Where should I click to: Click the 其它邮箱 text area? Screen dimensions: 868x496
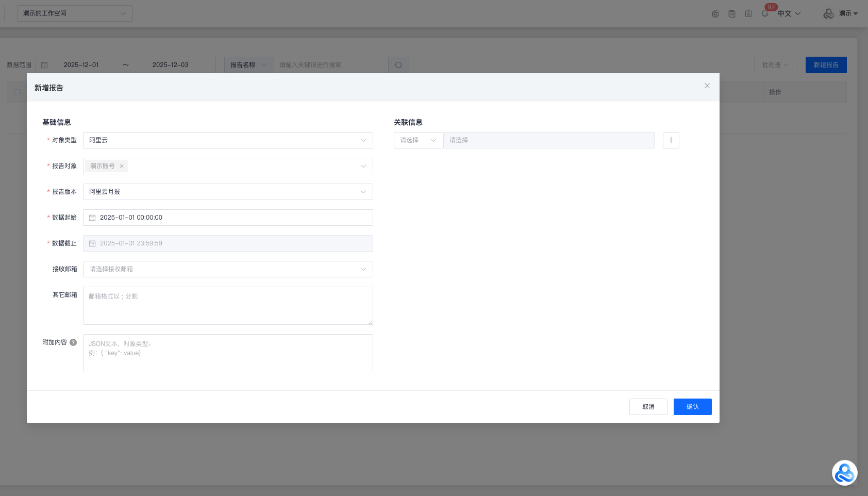pos(228,306)
